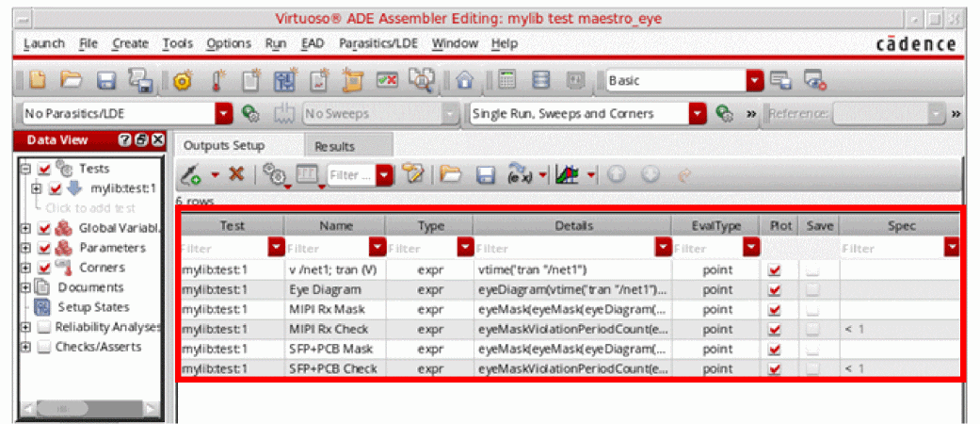Select the Outputs Setup tab

pos(224,145)
